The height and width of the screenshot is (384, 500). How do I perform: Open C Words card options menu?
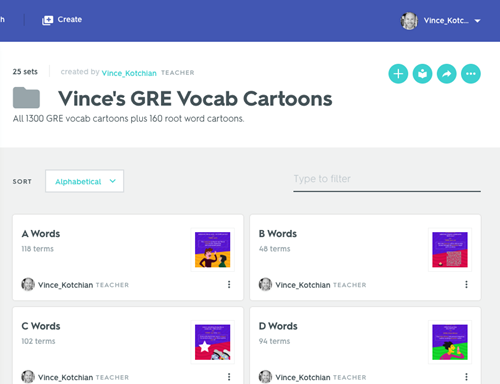click(229, 377)
